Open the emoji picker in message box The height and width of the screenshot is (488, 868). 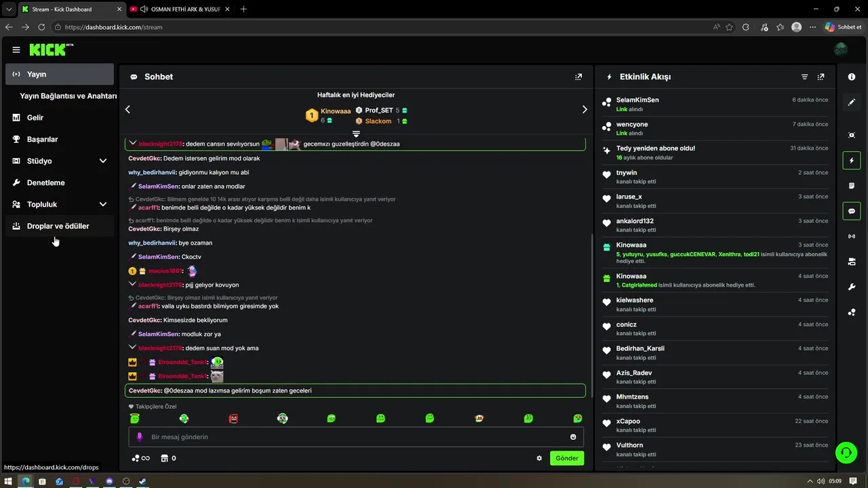pyautogui.click(x=573, y=437)
